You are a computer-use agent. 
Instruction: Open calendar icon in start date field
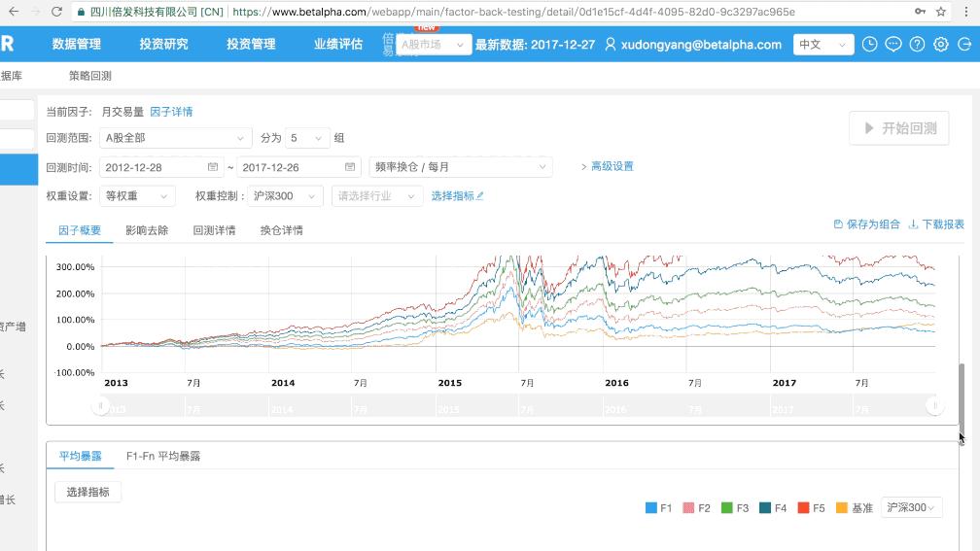coord(213,167)
